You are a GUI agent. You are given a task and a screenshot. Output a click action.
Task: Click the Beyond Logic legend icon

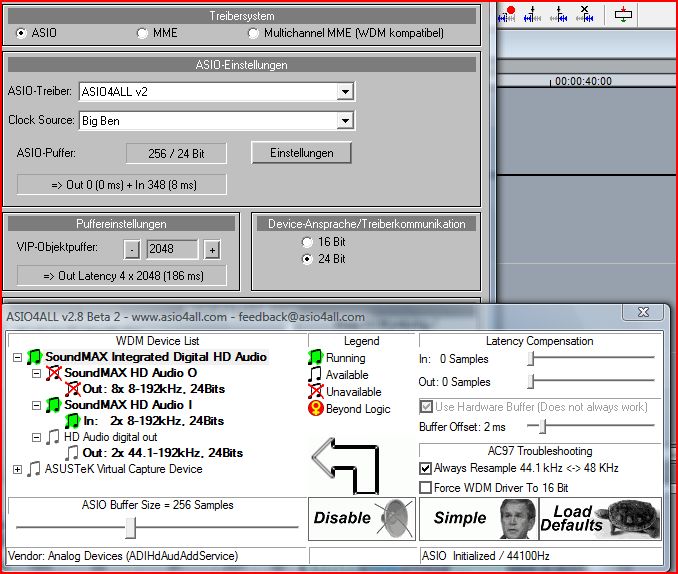(x=316, y=408)
